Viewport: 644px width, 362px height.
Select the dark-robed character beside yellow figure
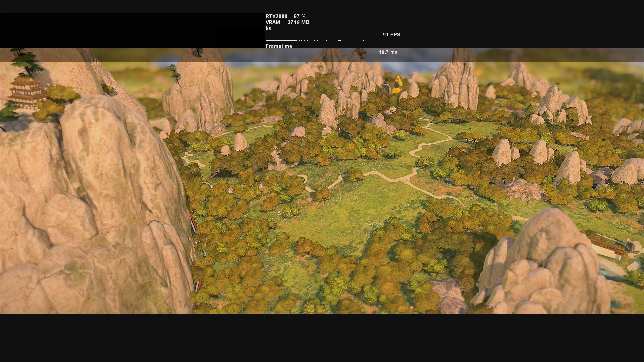click(386, 86)
